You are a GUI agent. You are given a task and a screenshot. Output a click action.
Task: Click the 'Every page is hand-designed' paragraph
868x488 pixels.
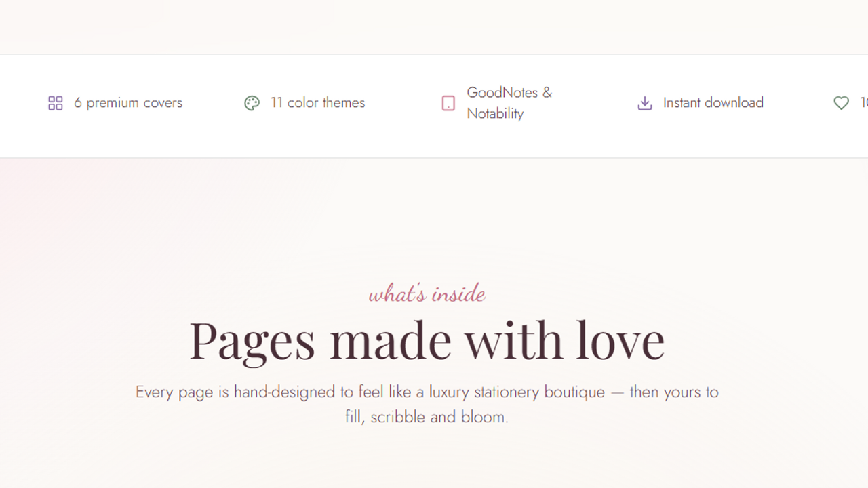[427, 404]
